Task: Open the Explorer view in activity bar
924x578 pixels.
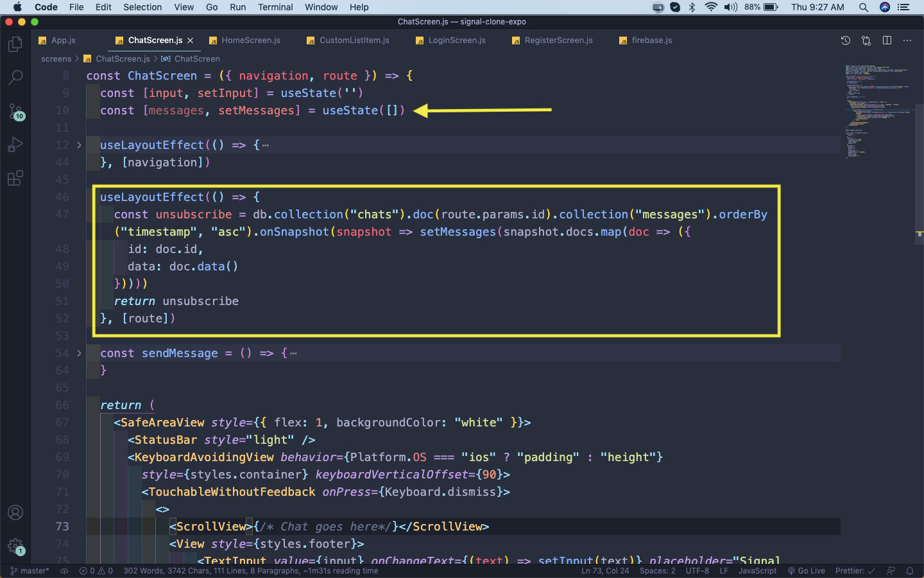Action: point(15,44)
